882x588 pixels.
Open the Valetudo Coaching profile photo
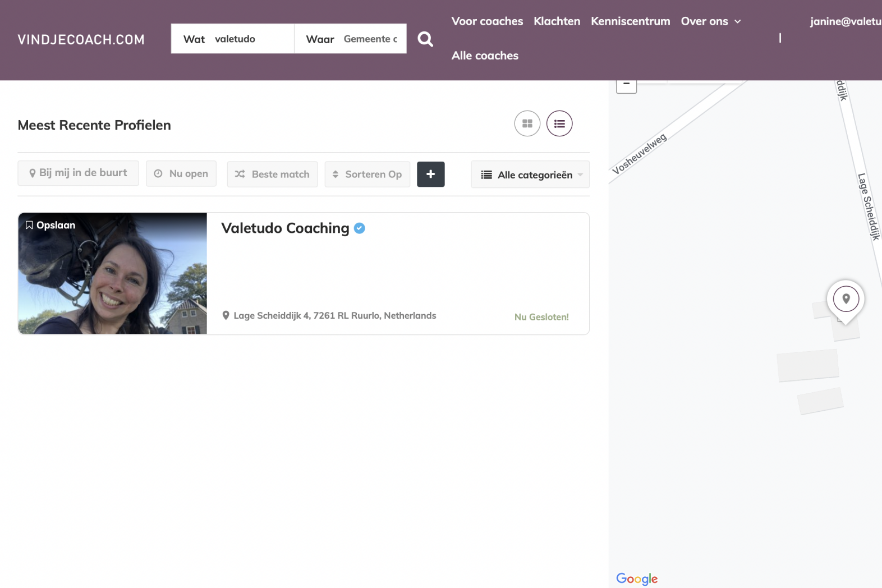(112, 273)
